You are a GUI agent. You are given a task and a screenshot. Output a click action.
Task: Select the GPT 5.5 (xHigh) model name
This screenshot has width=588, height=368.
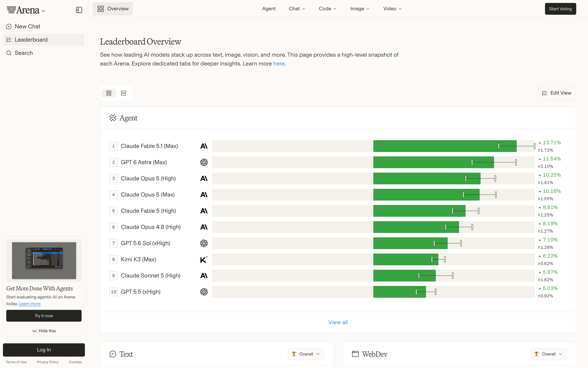point(141,292)
